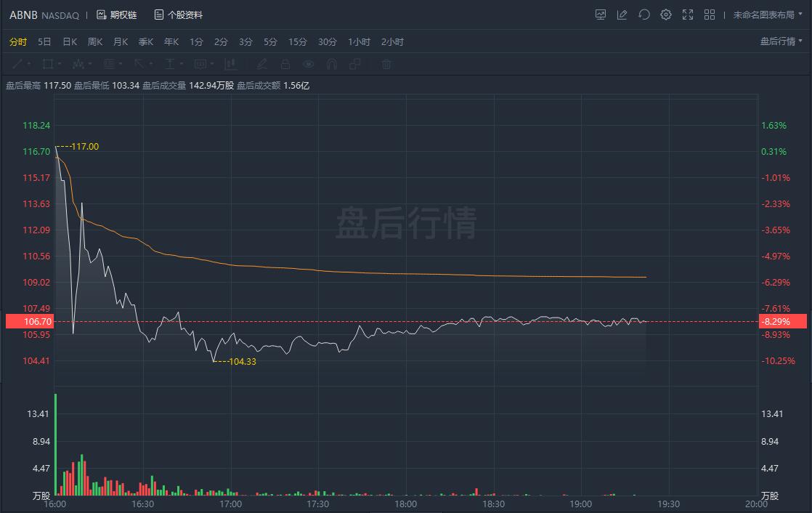The height and width of the screenshot is (513, 812).
Task: Select the 1分 one-minute interval
Action: point(196,42)
